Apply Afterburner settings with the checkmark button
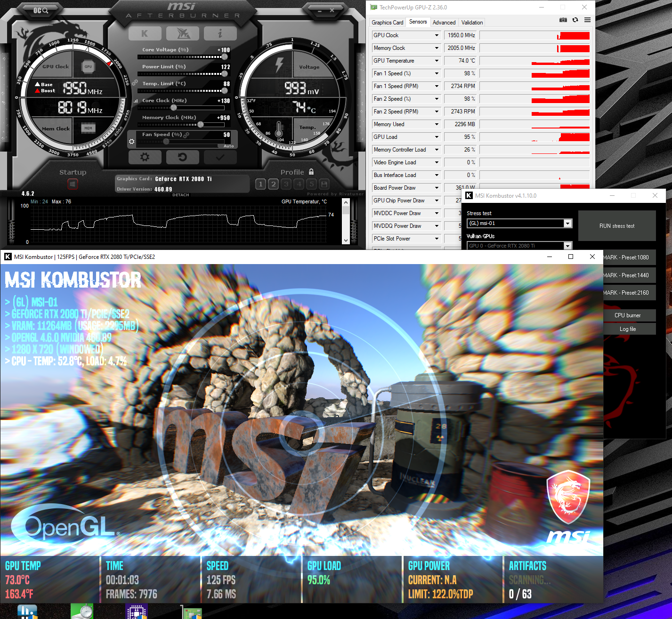672x619 pixels. [x=220, y=157]
